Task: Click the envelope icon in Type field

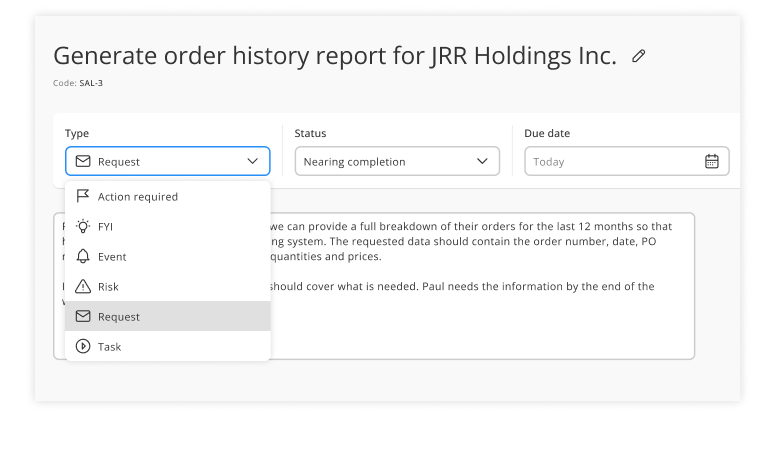Action: [83, 161]
